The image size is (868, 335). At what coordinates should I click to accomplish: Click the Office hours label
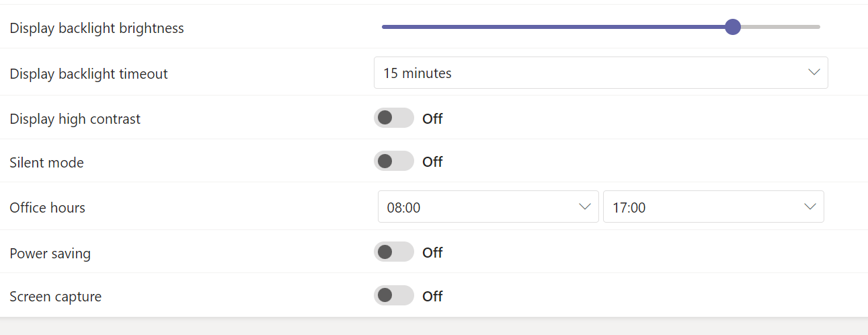pyautogui.click(x=48, y=208)
